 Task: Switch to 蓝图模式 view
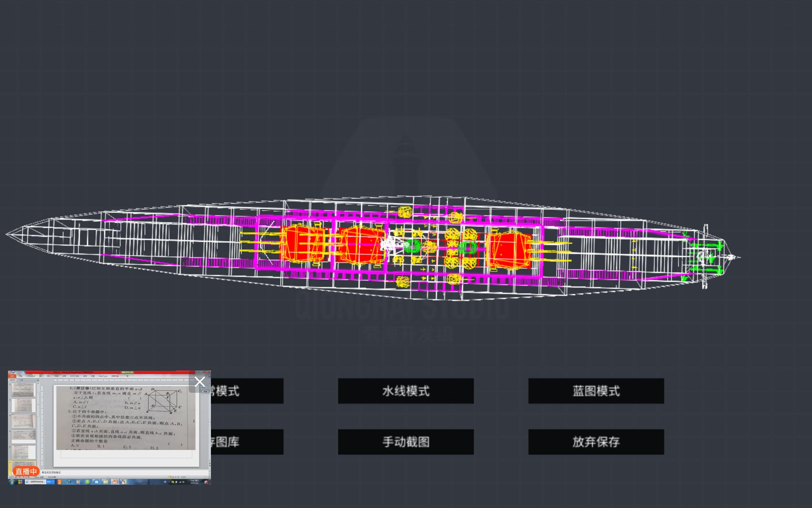tap(596, 391)
